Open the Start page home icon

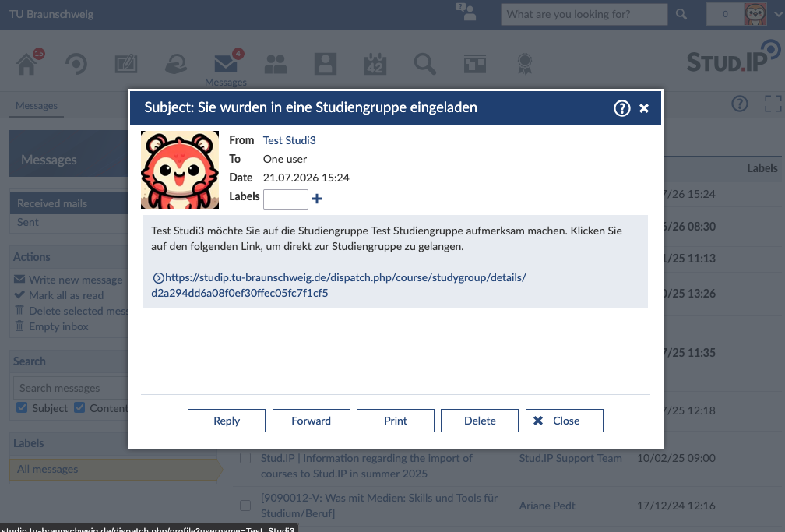click(x=26, y=64)
